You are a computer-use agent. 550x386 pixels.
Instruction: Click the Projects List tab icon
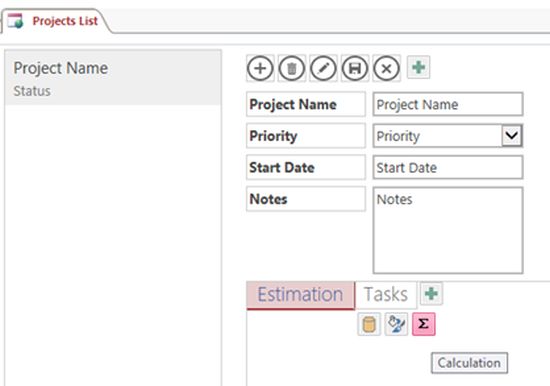click(16, 21)
